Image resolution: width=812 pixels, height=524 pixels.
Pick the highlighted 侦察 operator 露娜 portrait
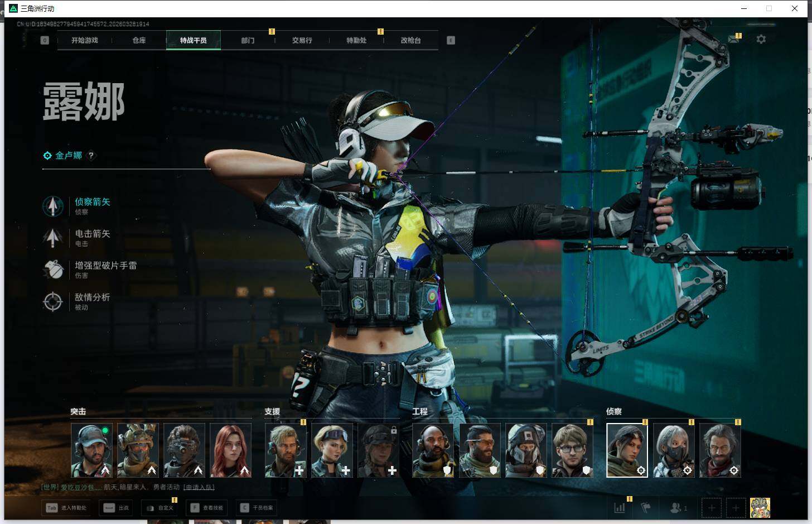point(627,450)
